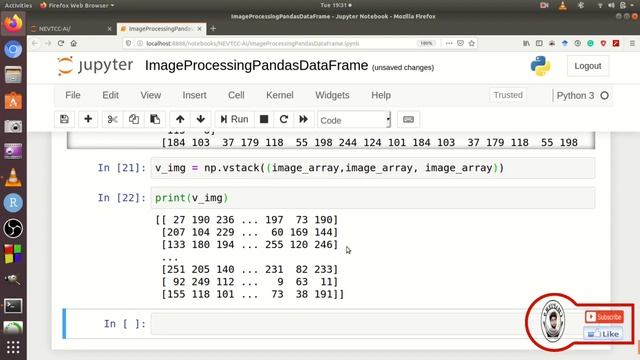Show all applications grid
The image size is (640, 360).
[x=13, y=347]
